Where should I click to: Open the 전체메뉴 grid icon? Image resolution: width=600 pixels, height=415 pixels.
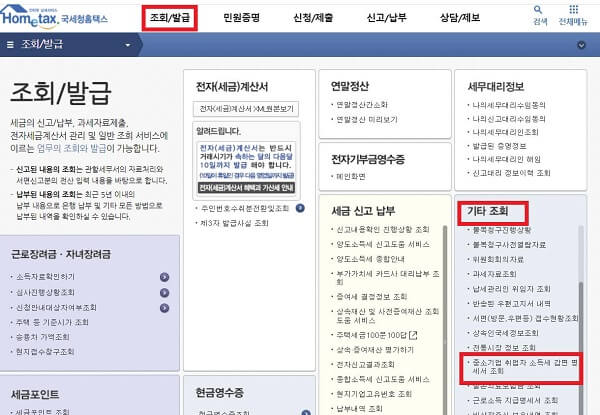click(x=573, y=15)
